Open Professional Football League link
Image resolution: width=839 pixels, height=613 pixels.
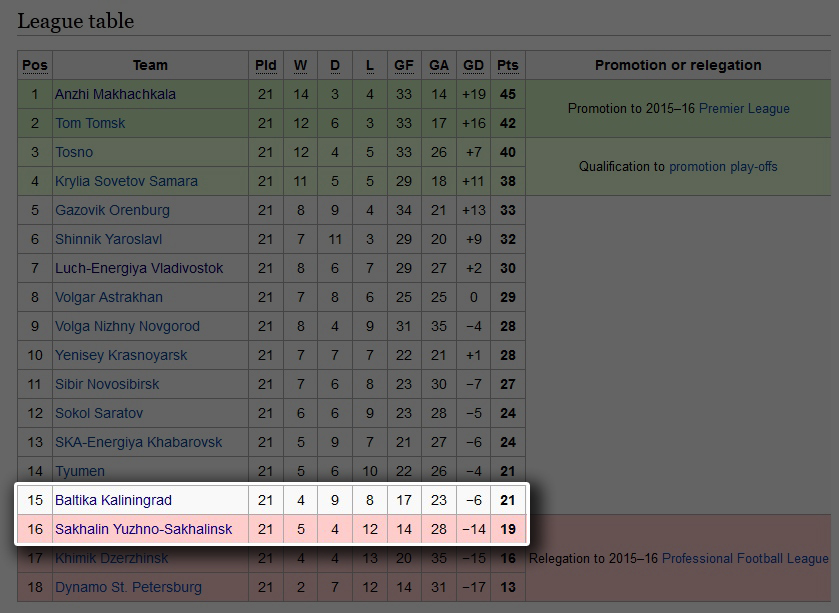tap(745, 558)
